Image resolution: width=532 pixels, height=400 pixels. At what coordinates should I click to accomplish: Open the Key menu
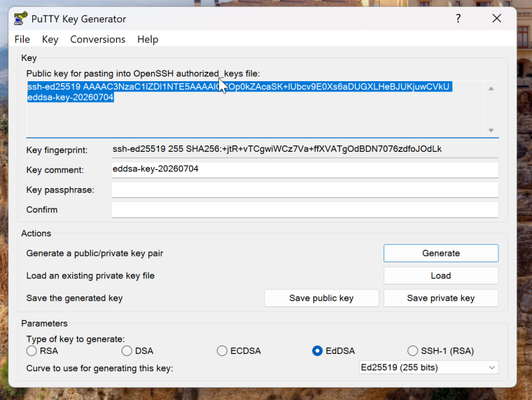tap(50, 39)
